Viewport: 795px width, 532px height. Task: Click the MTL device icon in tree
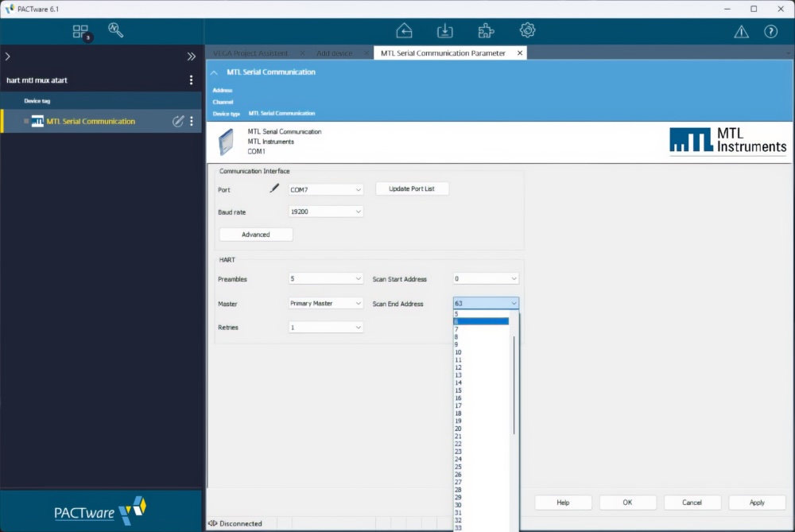[x=37, y=121]
